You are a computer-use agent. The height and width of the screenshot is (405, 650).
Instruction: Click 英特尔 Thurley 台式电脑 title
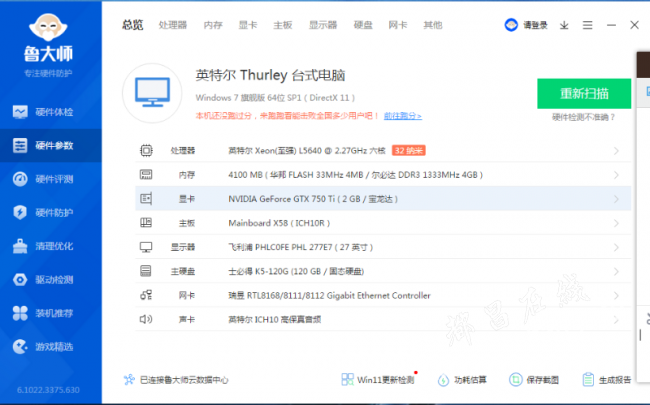pyautogui.click(x=270, y=75)
